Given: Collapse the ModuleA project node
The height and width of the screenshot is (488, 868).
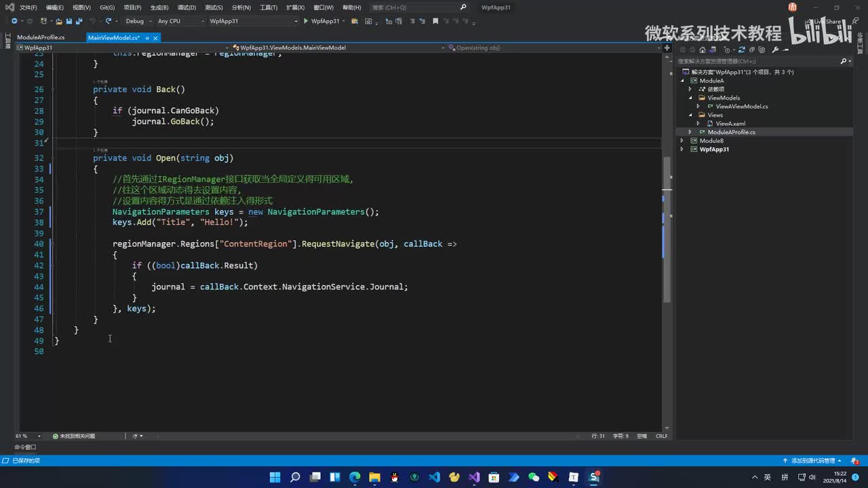Looking at the screenshot, I should (683, 81).
